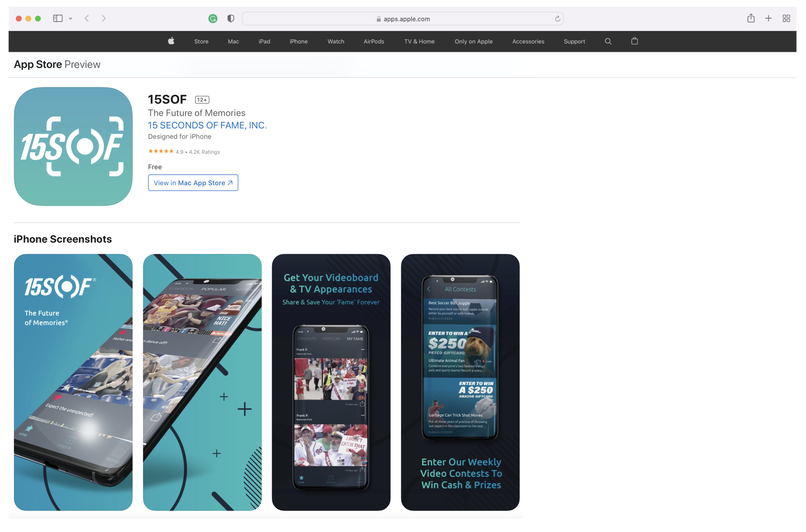The height and width of the screenshot is (532, 806).
Task: Click the apps.apple.com address bar
Action: [x=403, y=19]
